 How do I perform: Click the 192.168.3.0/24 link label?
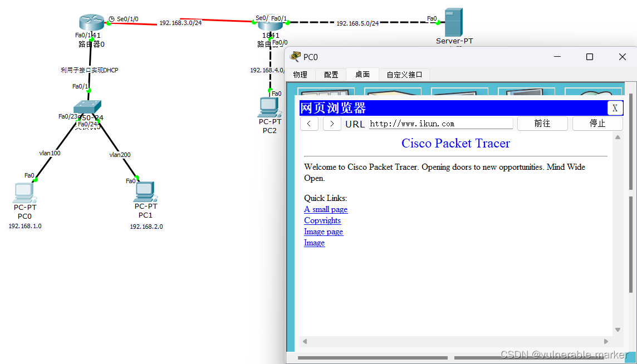pos(180,23)
